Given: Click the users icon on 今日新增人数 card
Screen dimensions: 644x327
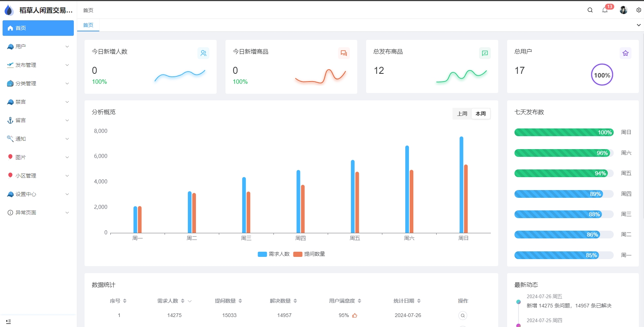Looking at the screenshot, I should (x=203, y=53).
